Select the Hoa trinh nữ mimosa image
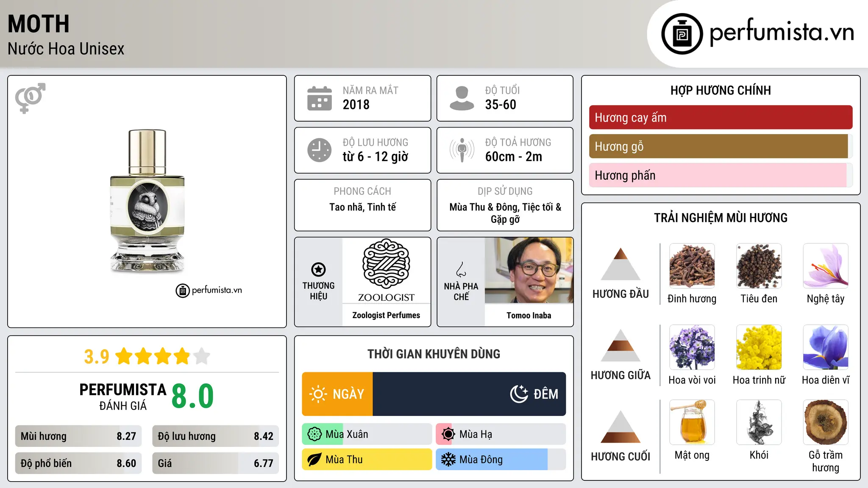 pyautogui.click(x=759, y=347)
